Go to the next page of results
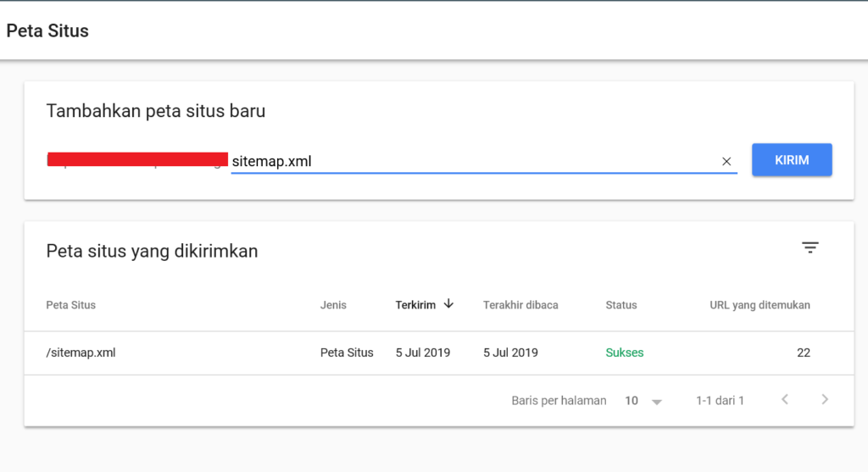The width and height of the screenshot is (868, 472). pyautogui.click(x=825, y=400)
